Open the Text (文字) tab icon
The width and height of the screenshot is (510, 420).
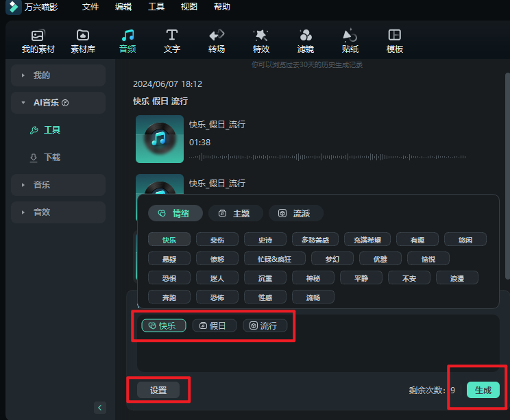(x=172, y=35)
